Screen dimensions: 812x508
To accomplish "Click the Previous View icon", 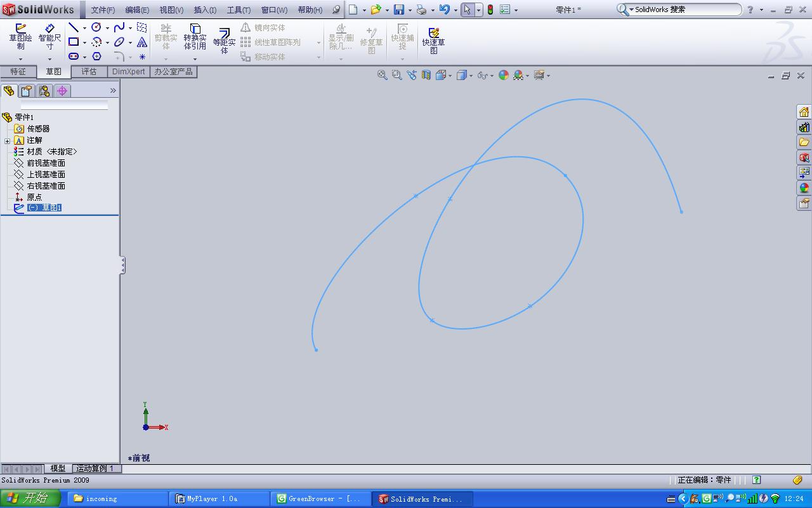I will tap(412, 75).
